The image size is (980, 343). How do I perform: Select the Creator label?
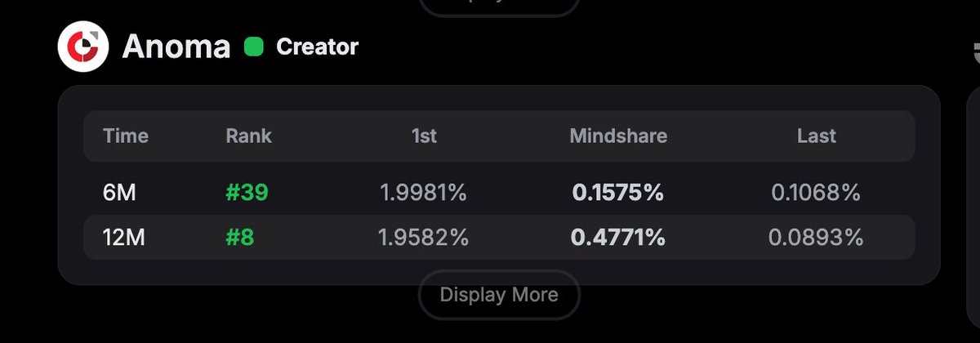[x=318, y=47]
